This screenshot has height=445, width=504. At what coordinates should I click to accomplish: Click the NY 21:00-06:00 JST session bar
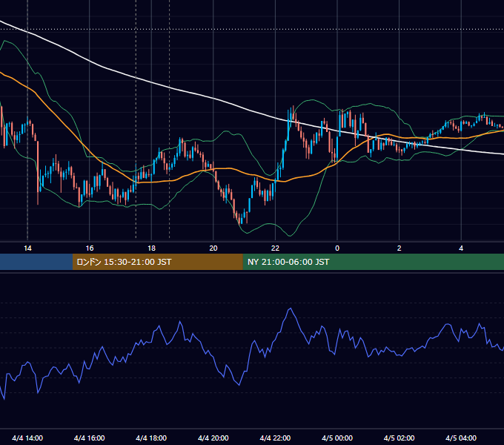tap(373, 262)
